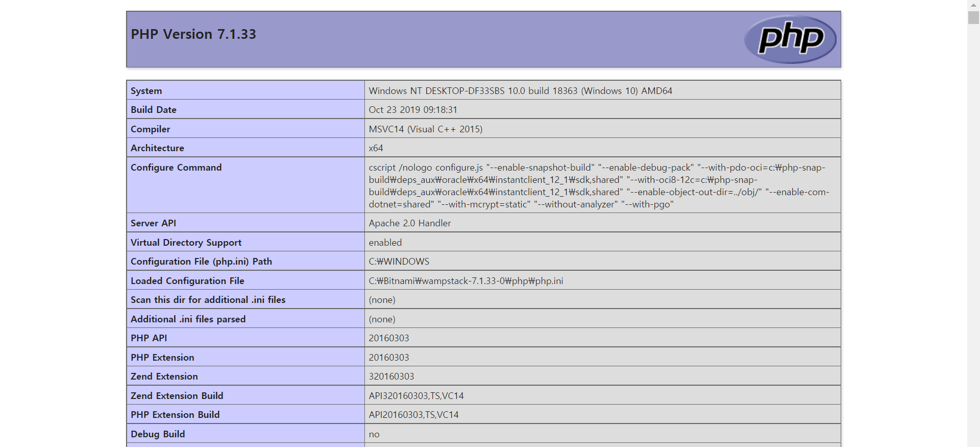Click the 20160303 value in the PHP Extension row

[389, 357]
